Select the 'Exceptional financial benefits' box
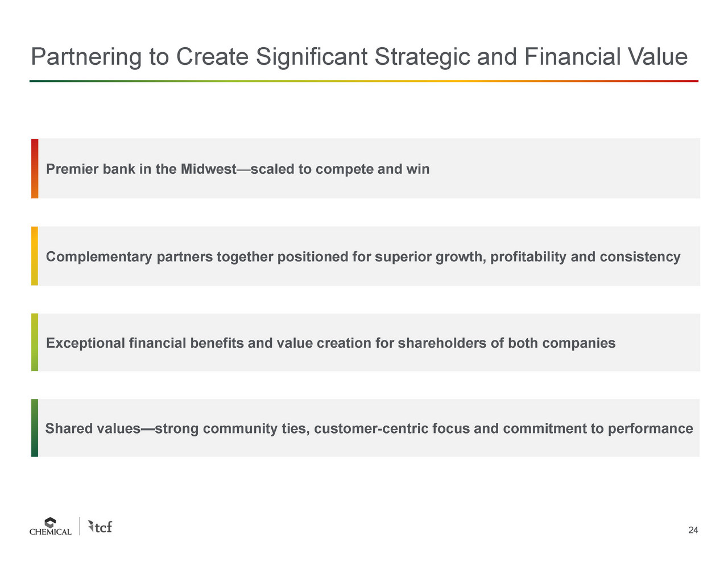 366,343
